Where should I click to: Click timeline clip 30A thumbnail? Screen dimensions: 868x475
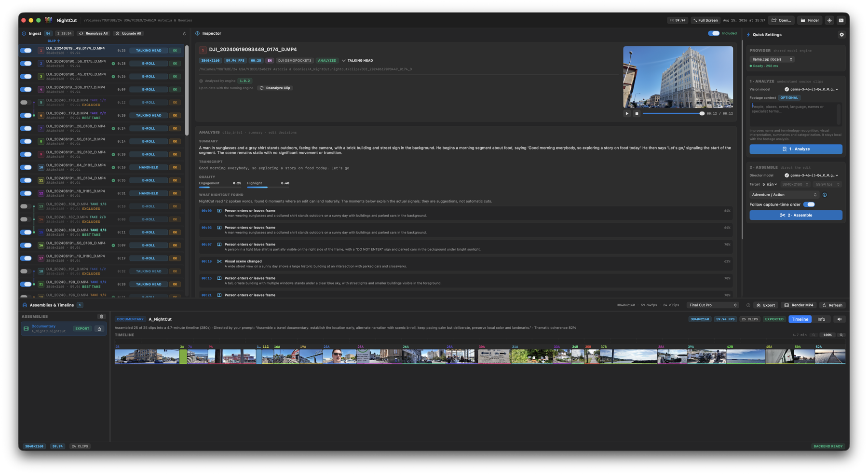coord(494,356)
